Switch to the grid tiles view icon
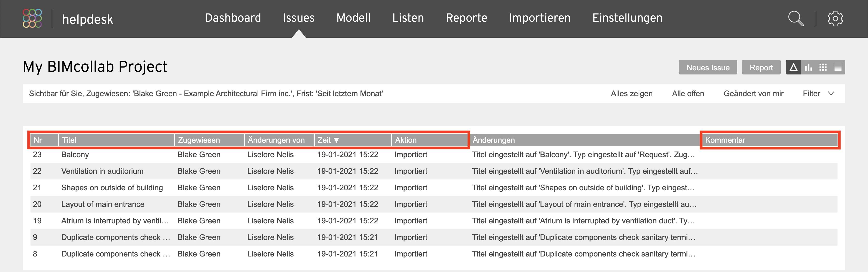This screenshot has height=272, width=868. tap(823, 67)
